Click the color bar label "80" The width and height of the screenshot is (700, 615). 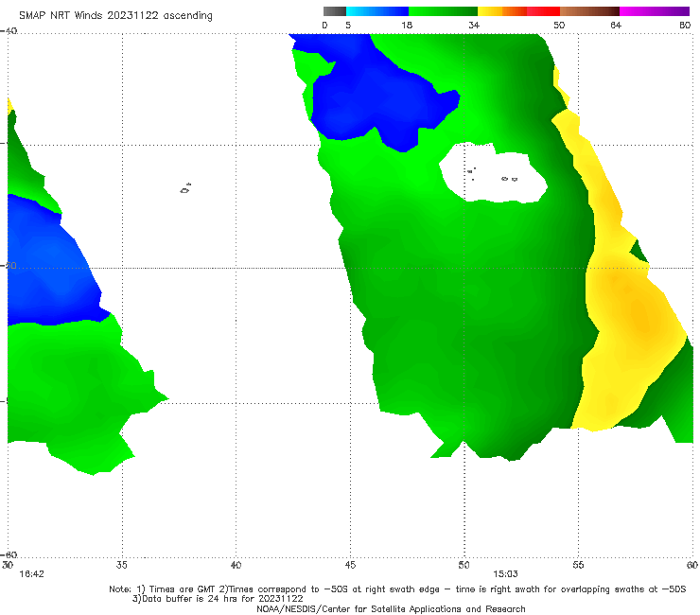click(685, 25)
